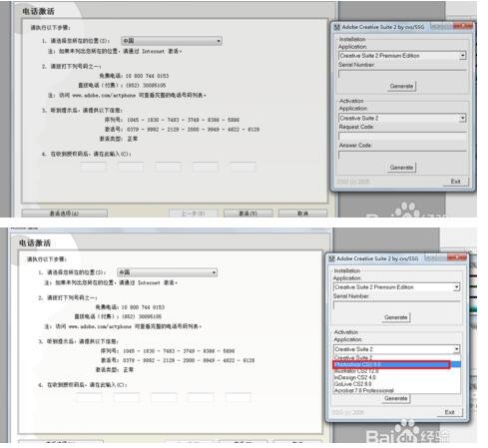Viewport: 488px width, 448px height.
Task: Open Activation Application dropdown in upper keygen
Action: click(462, 118)
